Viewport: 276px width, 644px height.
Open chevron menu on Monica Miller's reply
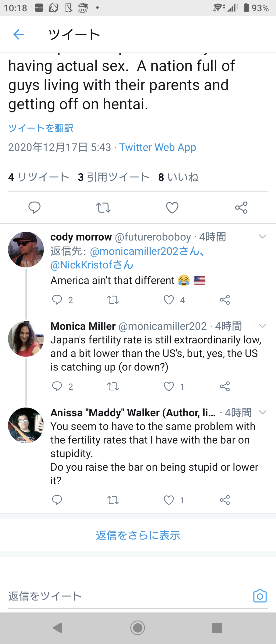pos(263,326)
